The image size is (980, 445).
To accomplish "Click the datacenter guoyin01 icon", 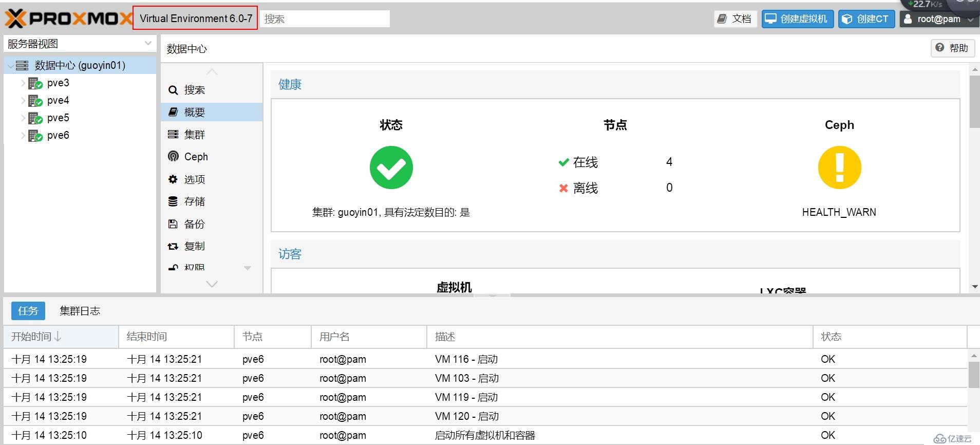I will click(22, 65).
